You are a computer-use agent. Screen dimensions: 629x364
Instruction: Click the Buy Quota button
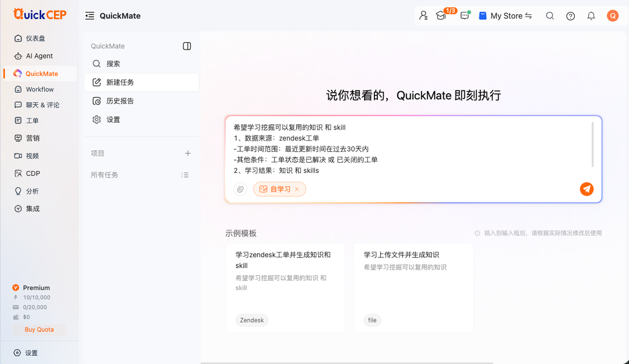pos(39,330)
